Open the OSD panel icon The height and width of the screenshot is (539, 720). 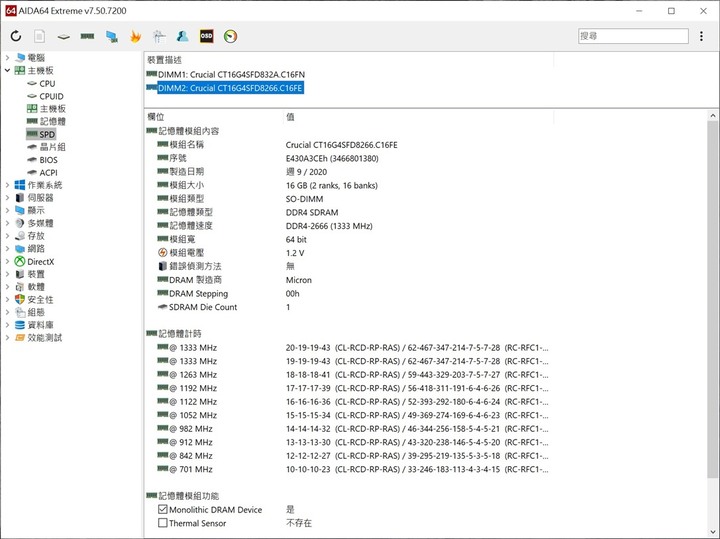pyautogui.click(x=207, y=36)
